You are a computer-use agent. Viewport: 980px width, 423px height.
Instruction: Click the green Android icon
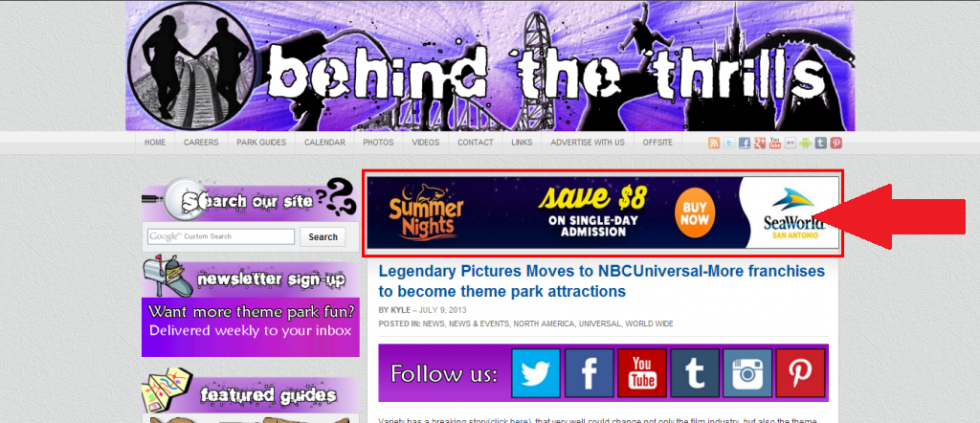click(806, 144)
